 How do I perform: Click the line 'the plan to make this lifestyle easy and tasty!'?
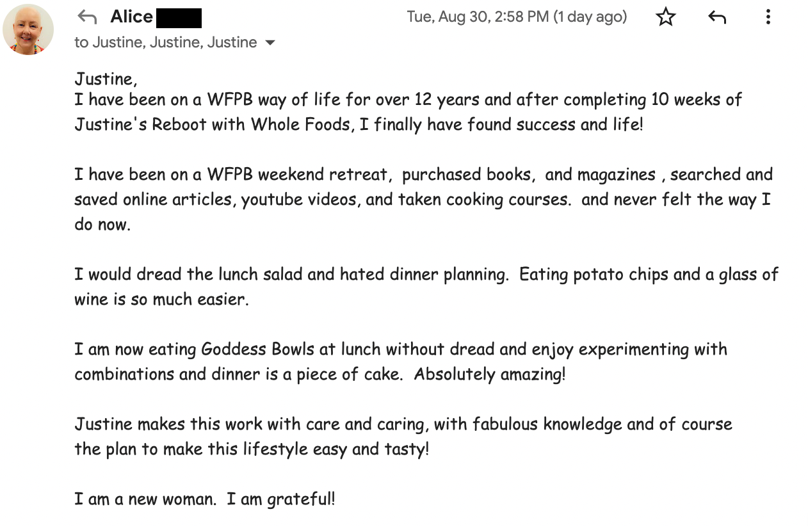(x=252, y=449)
